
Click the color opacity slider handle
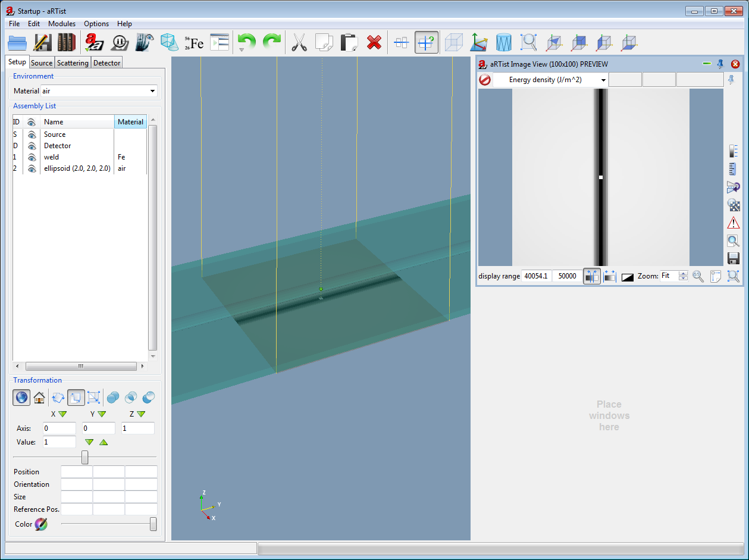[153, 524]
